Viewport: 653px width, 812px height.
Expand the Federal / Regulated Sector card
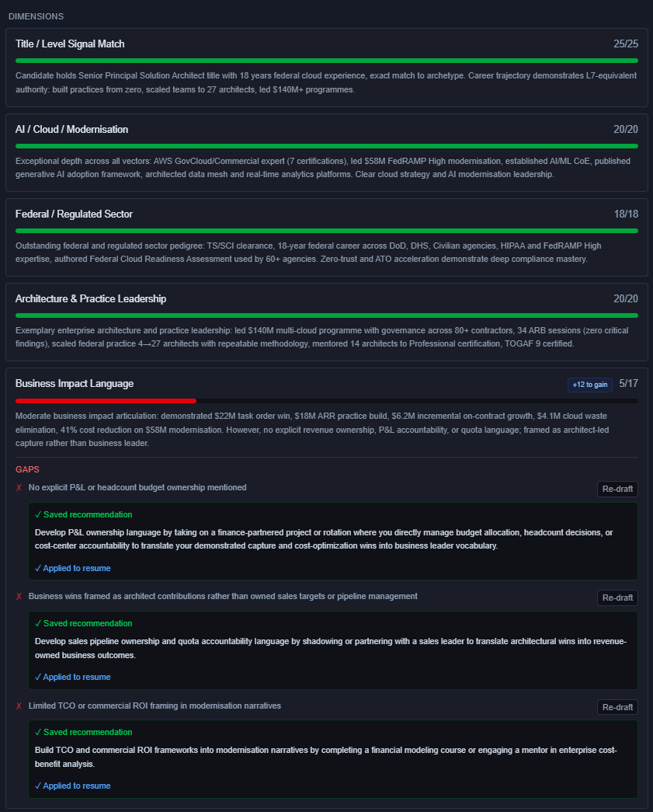pyautogui.click(x=326, y=237)
